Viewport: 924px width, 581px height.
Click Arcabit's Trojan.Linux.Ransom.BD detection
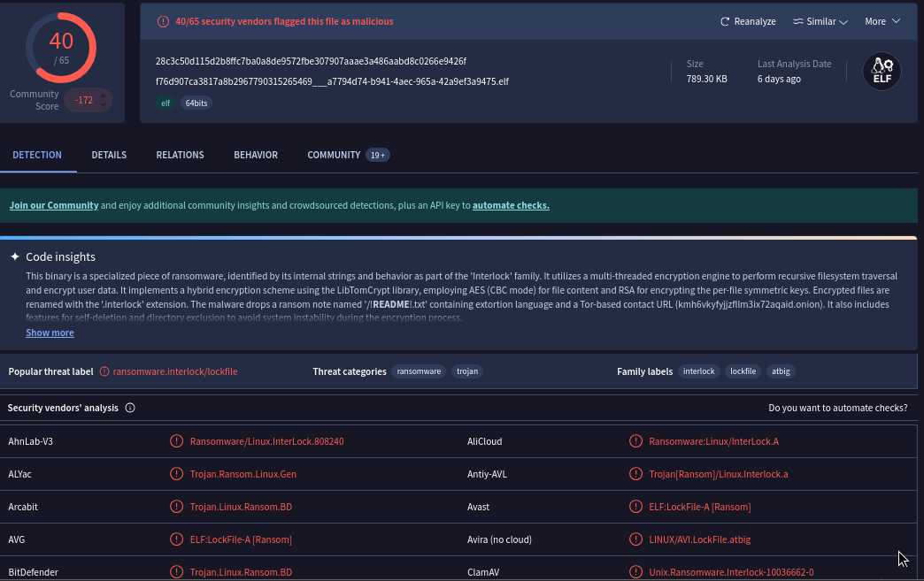tap(241, 507)
